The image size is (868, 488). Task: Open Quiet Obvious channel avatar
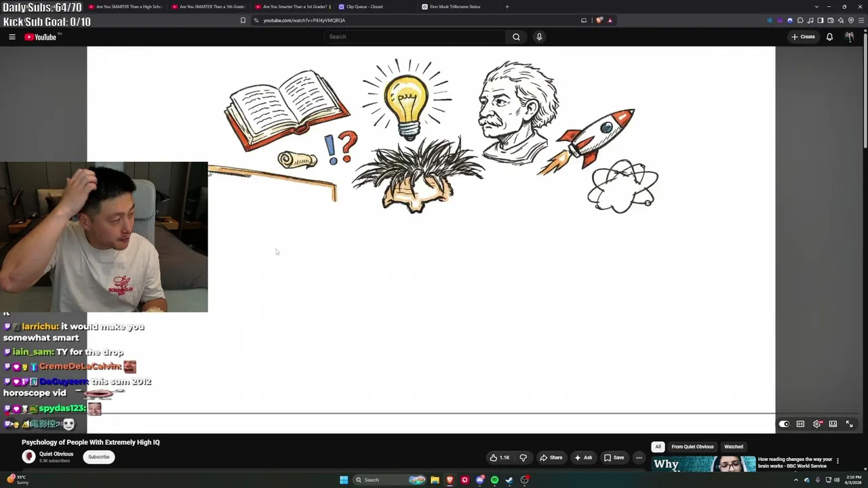28,457
